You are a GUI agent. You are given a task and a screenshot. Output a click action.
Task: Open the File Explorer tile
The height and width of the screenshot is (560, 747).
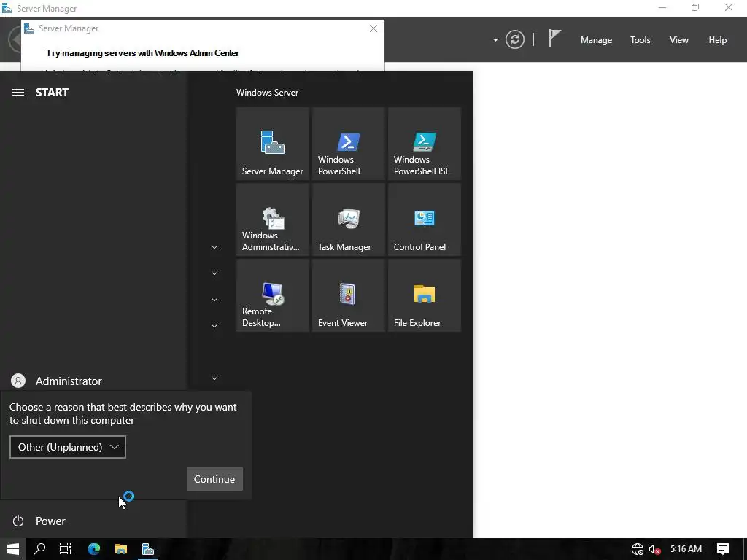[425, 295]
